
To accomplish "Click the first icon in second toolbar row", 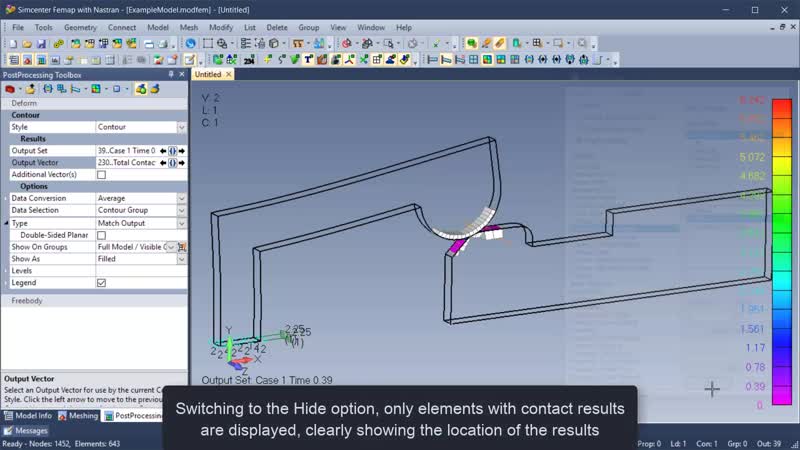I will click(14, 60).
